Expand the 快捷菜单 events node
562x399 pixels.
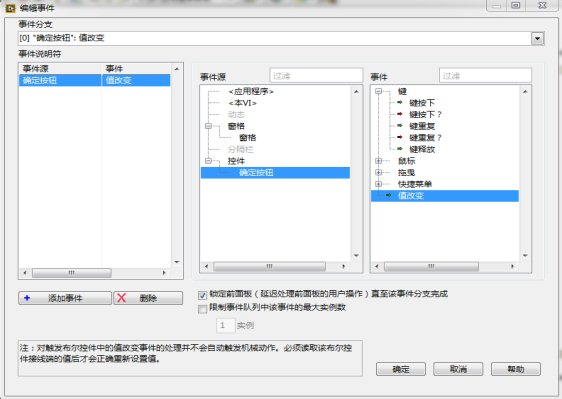click(378, 184)
